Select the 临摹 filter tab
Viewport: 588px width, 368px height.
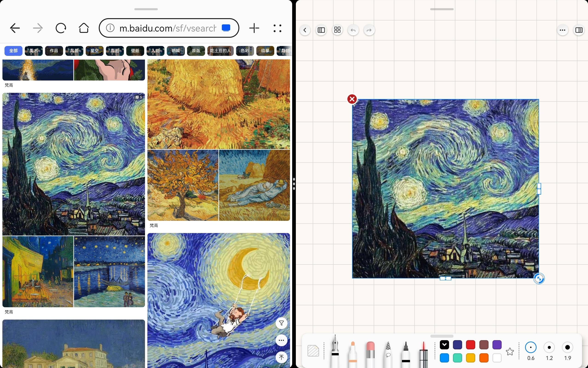(x=265, y=51)
